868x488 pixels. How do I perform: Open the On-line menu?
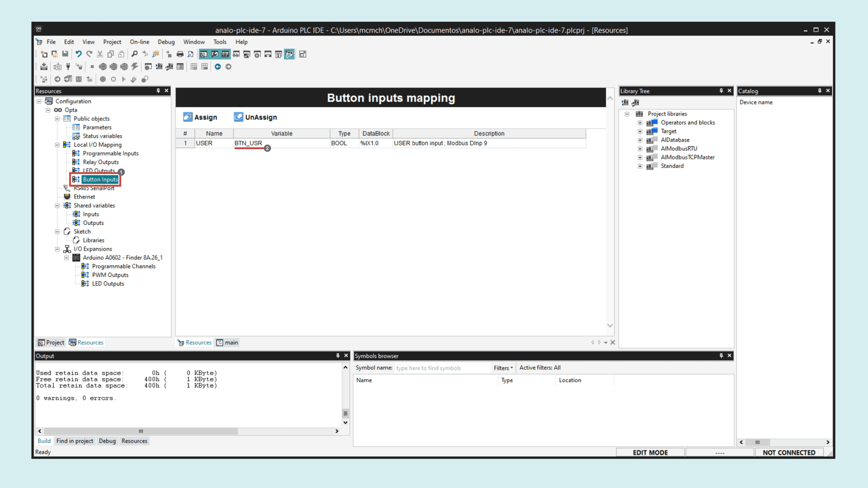click(x=140, y=42)
